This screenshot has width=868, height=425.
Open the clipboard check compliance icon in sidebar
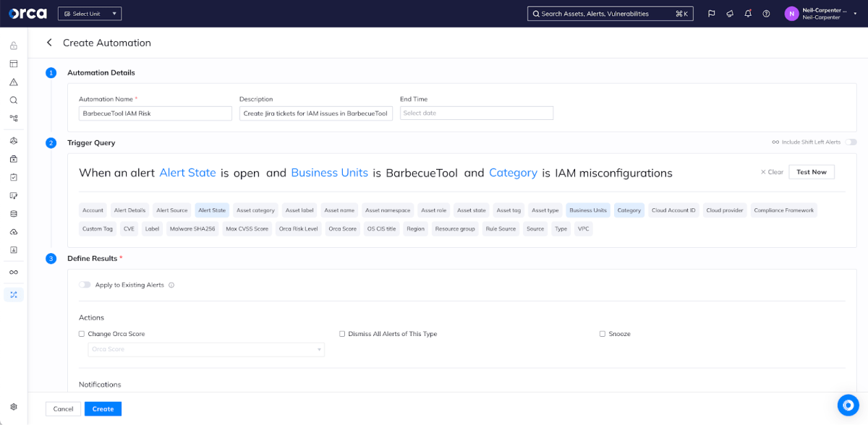(x=14, y=177)
